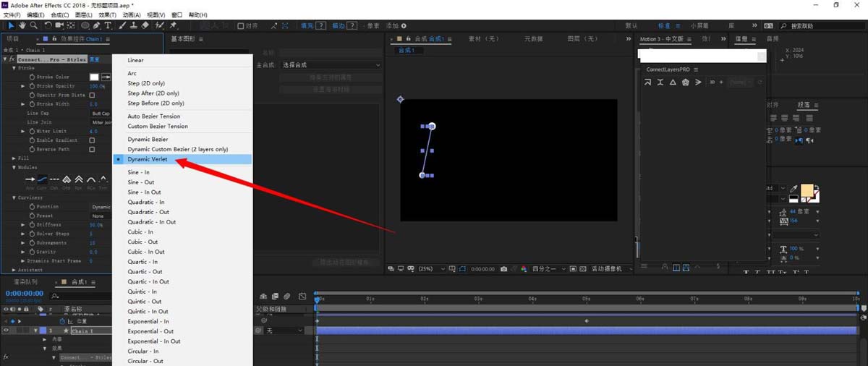Viewport: 868px width, 366px height.
Task: Switch to the 渲染队列 tab
Action: (26, 282)
